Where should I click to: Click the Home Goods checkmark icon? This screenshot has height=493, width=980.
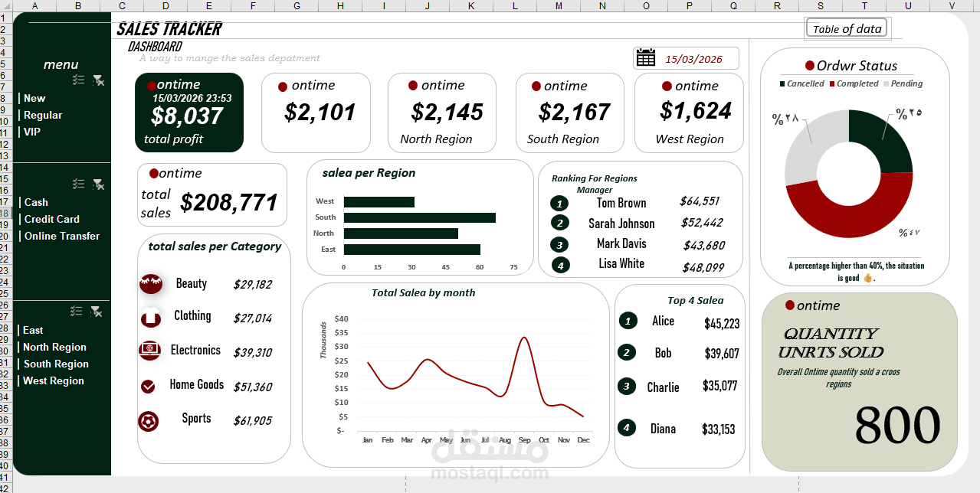click(150, 386)
